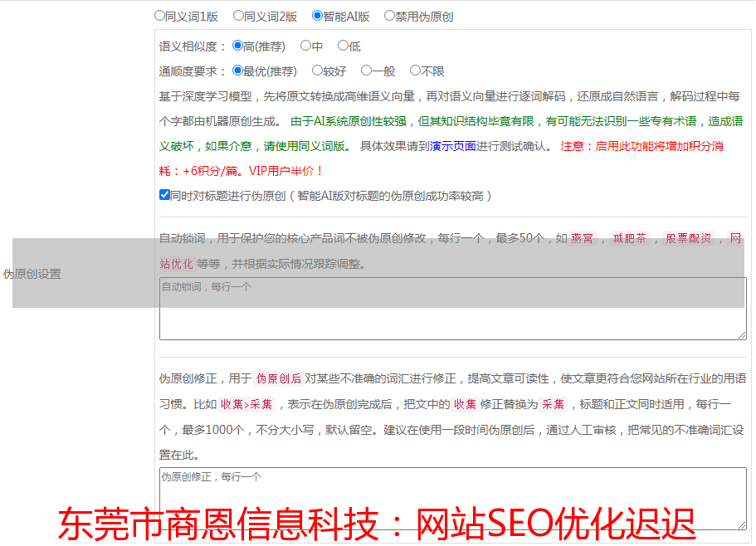Set 通顺度要求 to 一般
Image resolution: width=756 pixels, height=546 pixels.
[x=367, y=71]
